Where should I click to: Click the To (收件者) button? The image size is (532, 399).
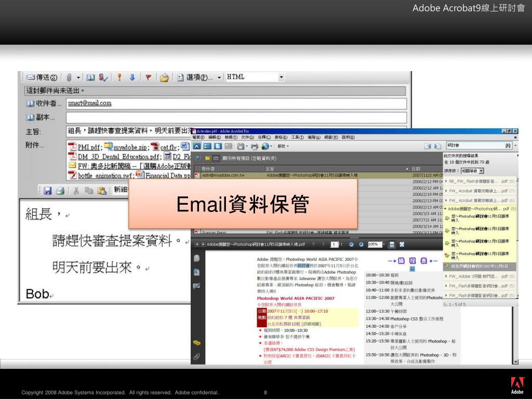point(44,103)
